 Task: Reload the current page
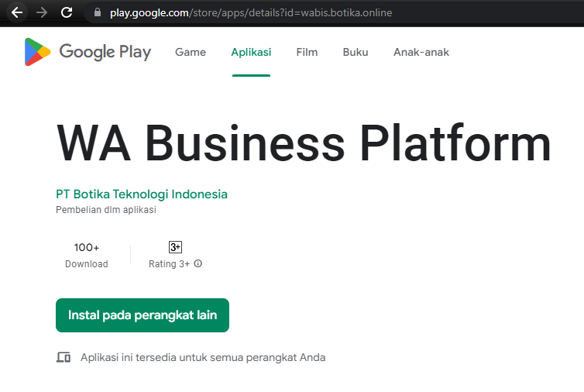67,12
